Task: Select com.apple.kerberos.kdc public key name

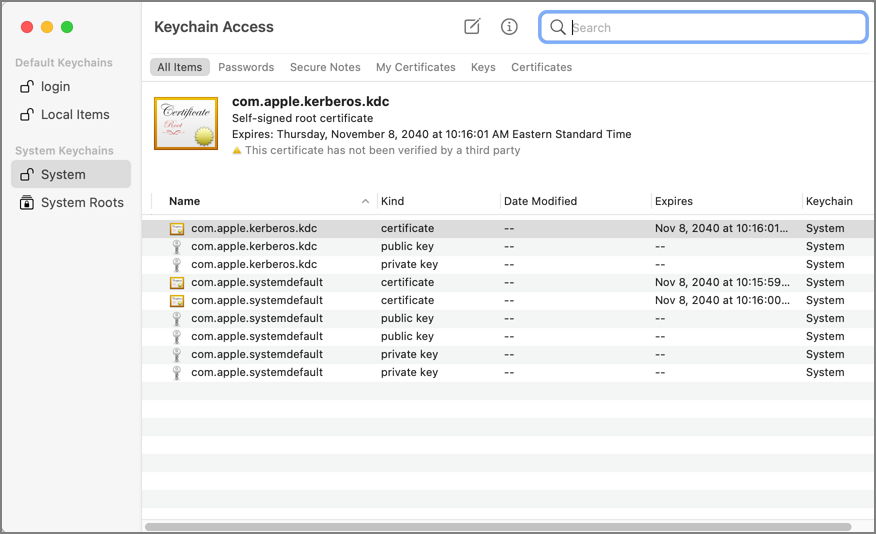Action: coord(254,246)
